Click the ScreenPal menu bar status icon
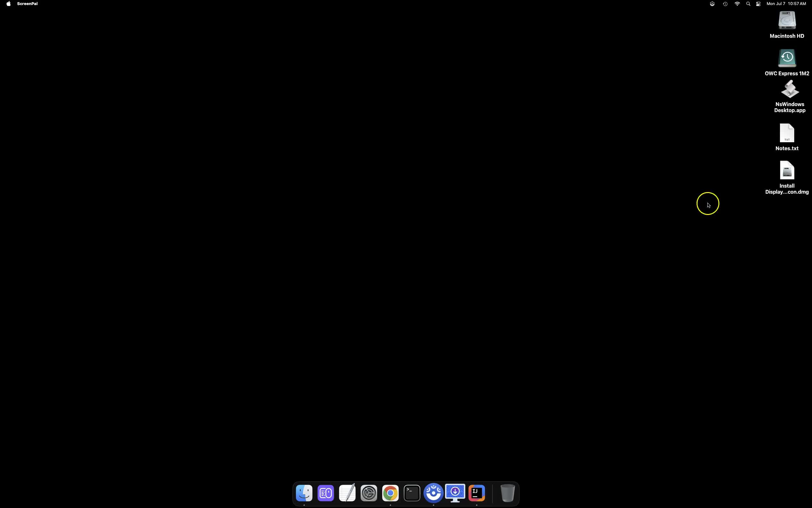Viewport: 812px width, 508px height. tap(712, 4)
